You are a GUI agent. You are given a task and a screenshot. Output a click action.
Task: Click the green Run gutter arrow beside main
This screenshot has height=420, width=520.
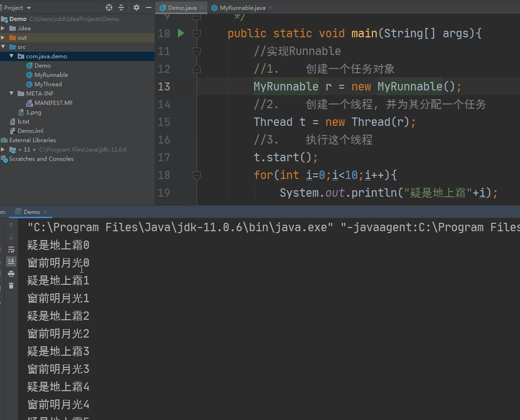181,33
